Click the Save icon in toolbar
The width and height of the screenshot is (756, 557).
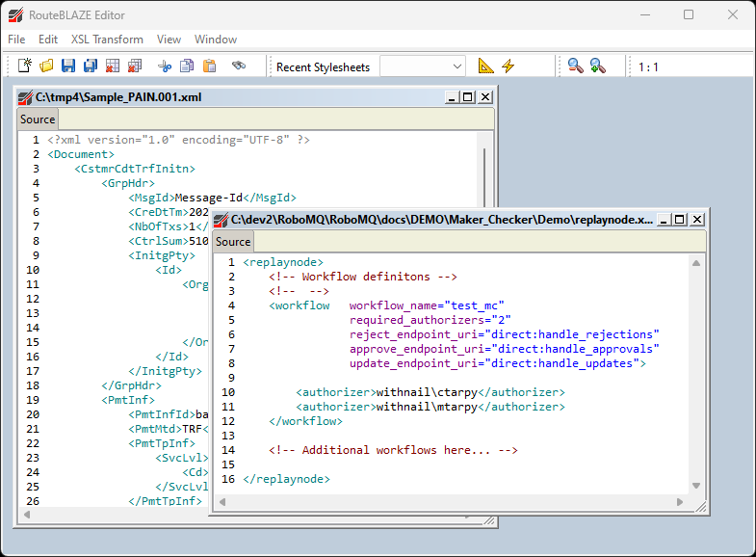68,66
